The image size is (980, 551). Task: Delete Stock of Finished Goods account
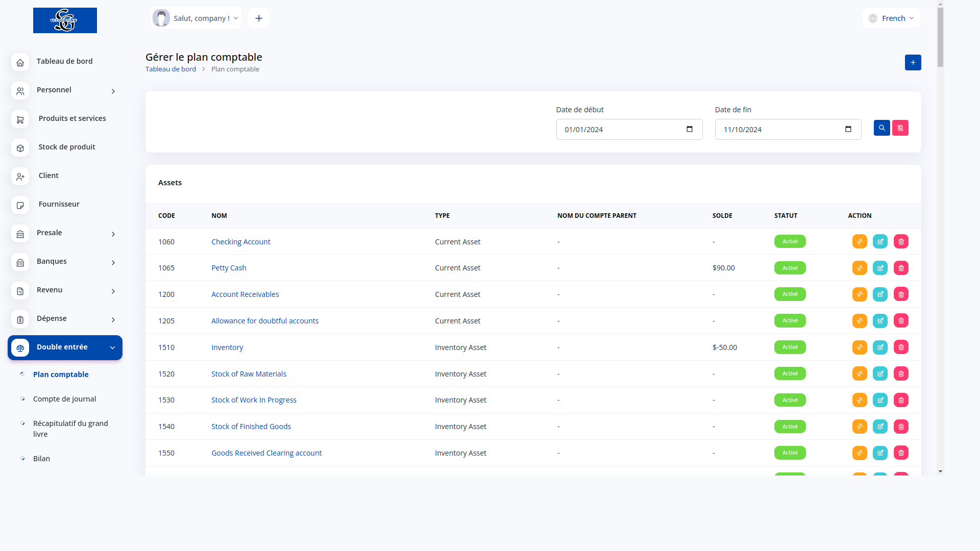[x=901, y=427]
